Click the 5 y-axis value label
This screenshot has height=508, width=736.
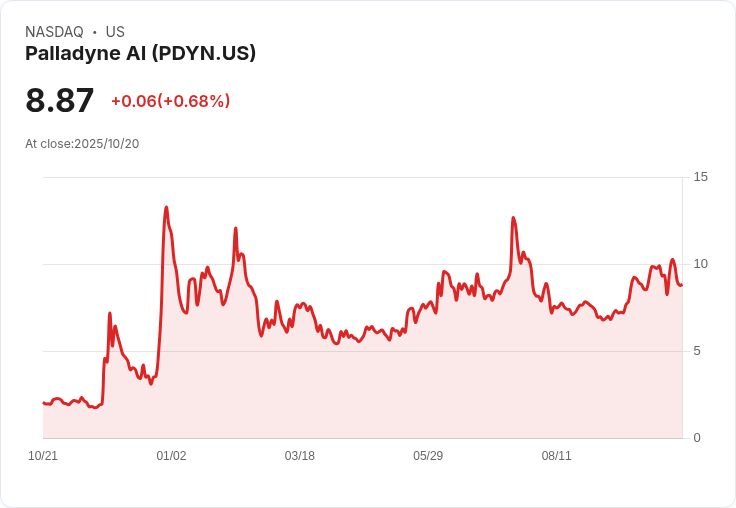pos(697,351)
